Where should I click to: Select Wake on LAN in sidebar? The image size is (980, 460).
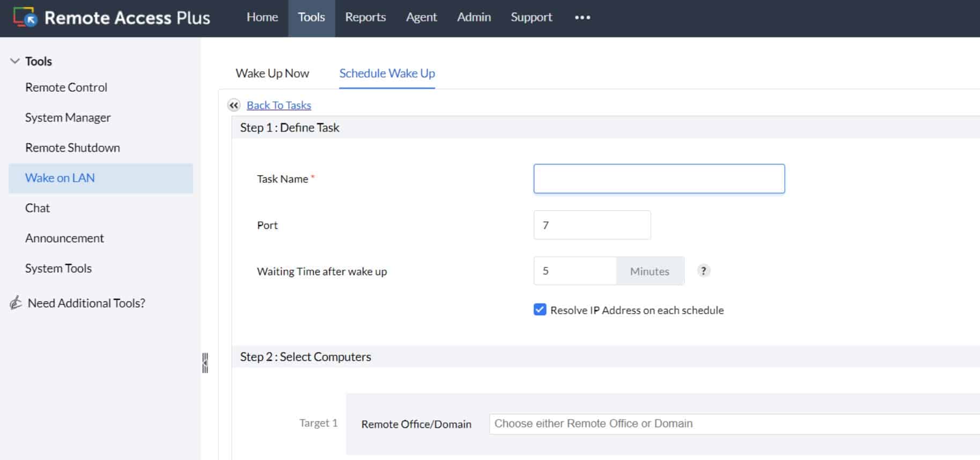[101, 178]
